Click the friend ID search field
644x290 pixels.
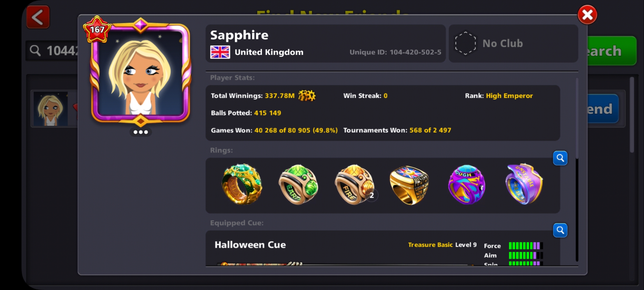[52, 50]
